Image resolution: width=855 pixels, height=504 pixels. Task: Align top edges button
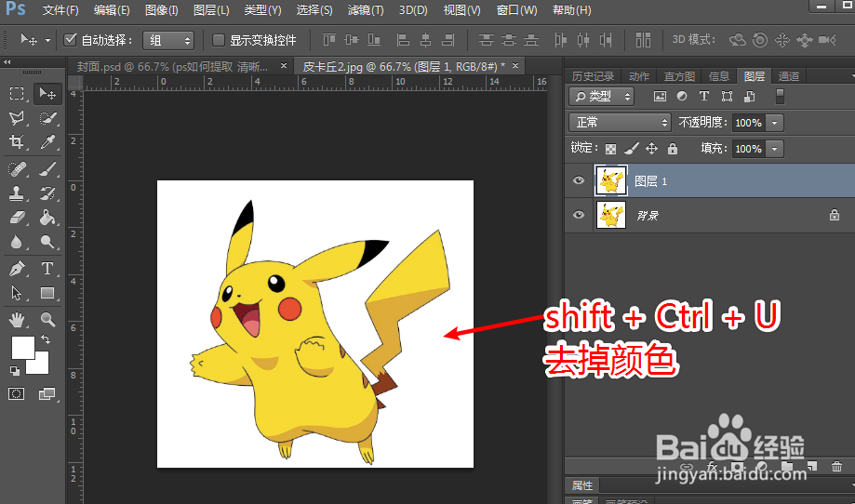pos(328,40)
